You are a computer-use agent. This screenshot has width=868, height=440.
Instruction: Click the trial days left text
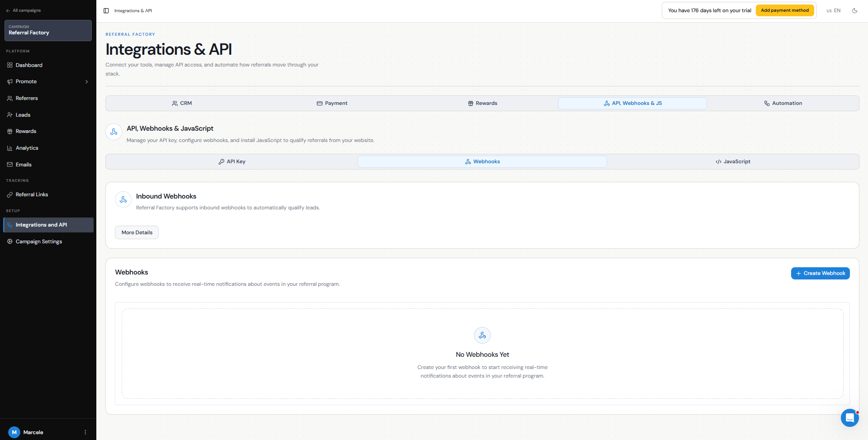point(709,10)
